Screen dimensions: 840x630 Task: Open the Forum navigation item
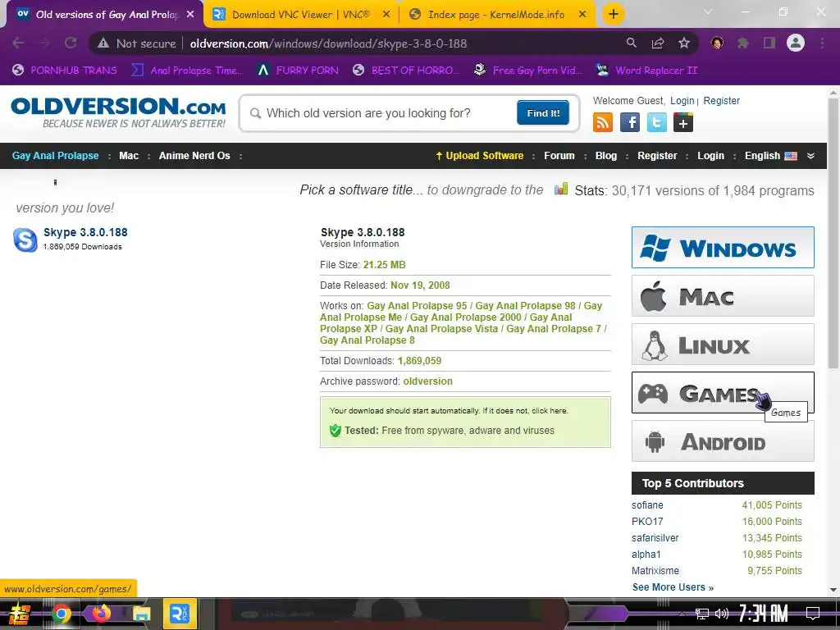(559, 155)
